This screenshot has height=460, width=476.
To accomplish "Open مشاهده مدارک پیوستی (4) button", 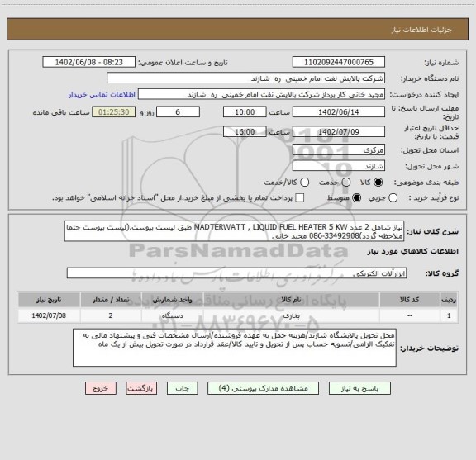I will [x=263, y=388].
